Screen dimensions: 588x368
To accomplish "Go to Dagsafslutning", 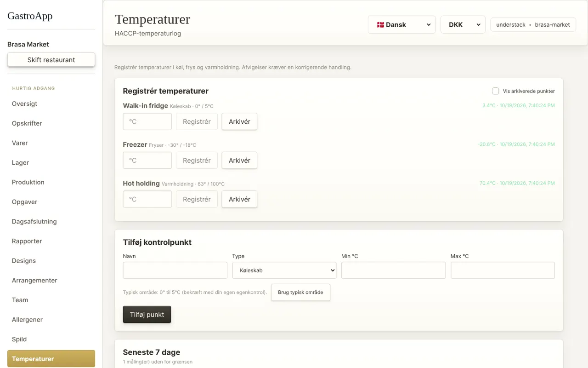I will 51,221.
